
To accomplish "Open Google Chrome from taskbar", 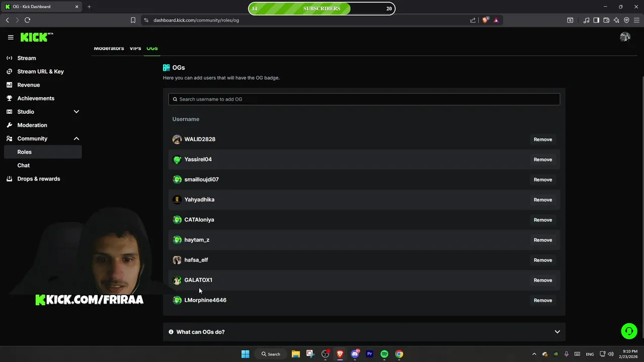I will tap(399, 354).
